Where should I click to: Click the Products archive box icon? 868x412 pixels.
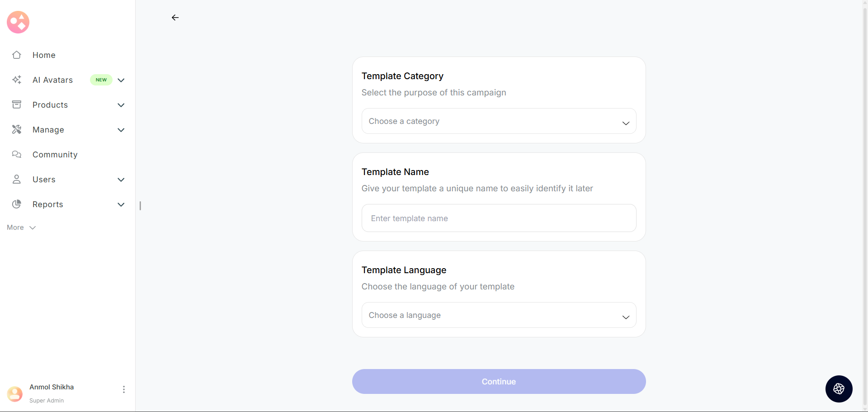click(17, 104)
